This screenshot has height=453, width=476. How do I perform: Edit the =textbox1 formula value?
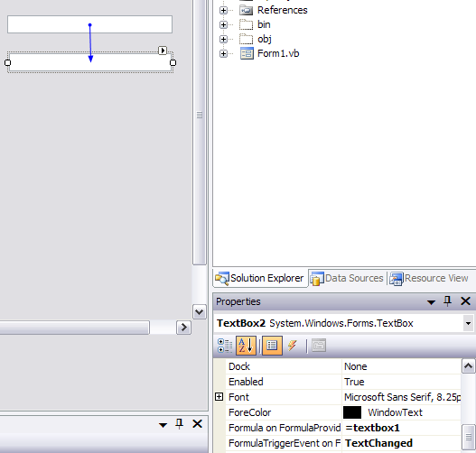[x=372, y=428]
